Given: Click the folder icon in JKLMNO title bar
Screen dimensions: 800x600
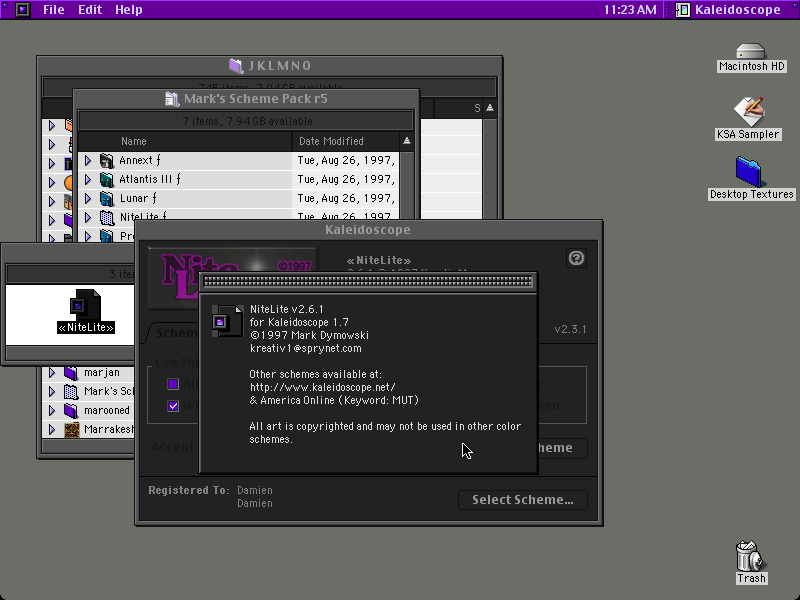Looking at the screenshot, I should pos(236,66).
